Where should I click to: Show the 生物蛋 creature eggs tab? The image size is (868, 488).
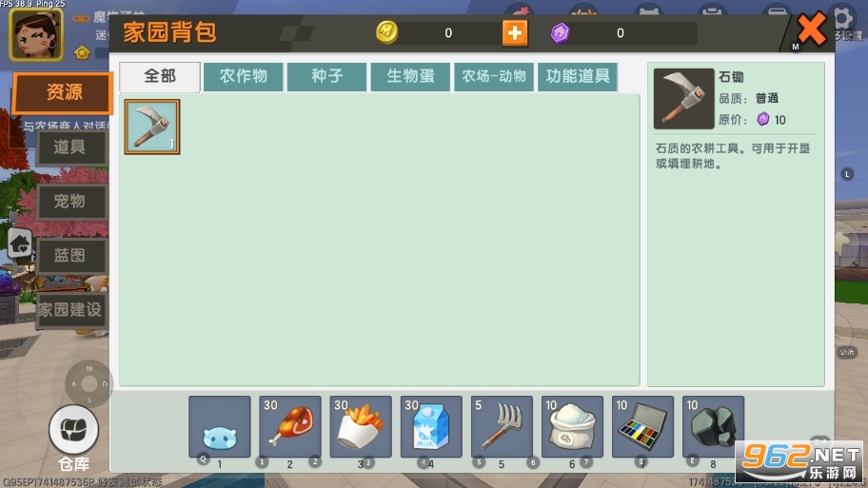(x=410, y=77)
